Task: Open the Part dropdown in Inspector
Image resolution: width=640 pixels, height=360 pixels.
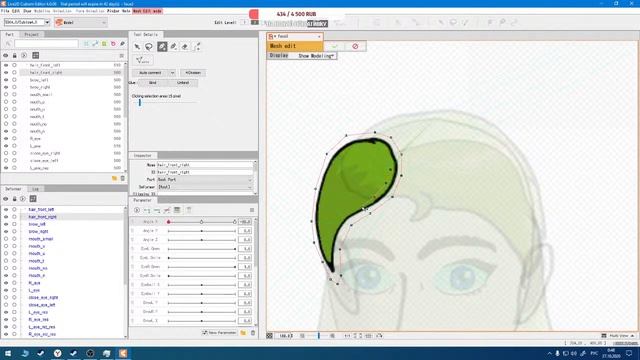Action: click(x=205, y=180)
